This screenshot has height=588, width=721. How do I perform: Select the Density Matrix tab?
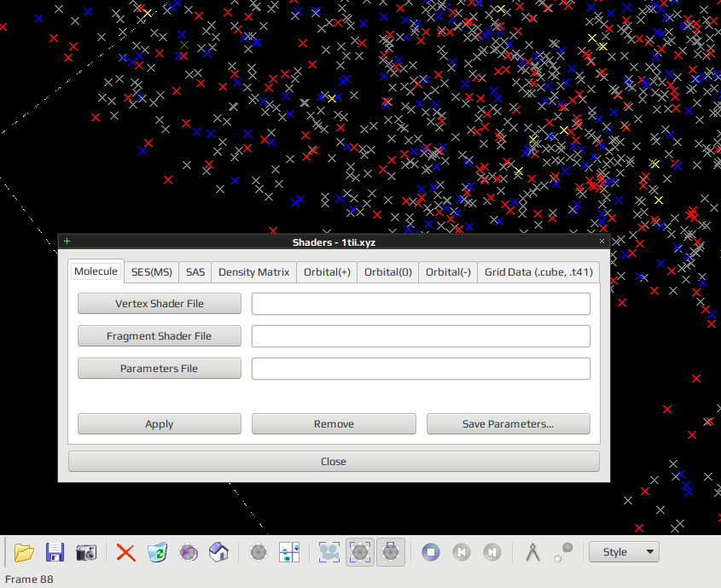pos(253,272)
